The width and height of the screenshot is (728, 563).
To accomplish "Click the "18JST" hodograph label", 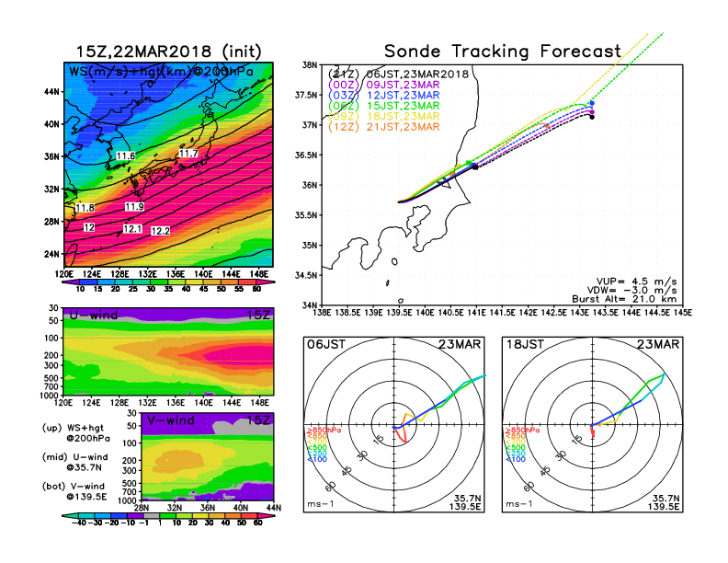I will tap(525, 344).
